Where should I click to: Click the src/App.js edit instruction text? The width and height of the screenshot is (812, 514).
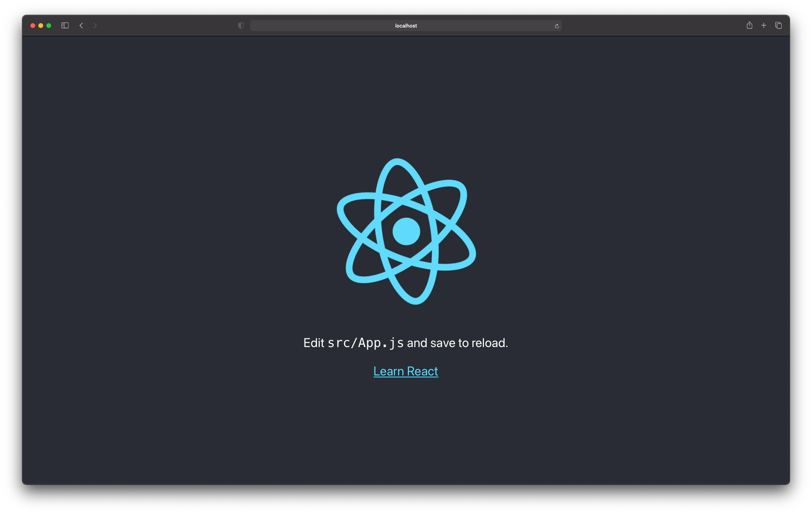point(406,342)
